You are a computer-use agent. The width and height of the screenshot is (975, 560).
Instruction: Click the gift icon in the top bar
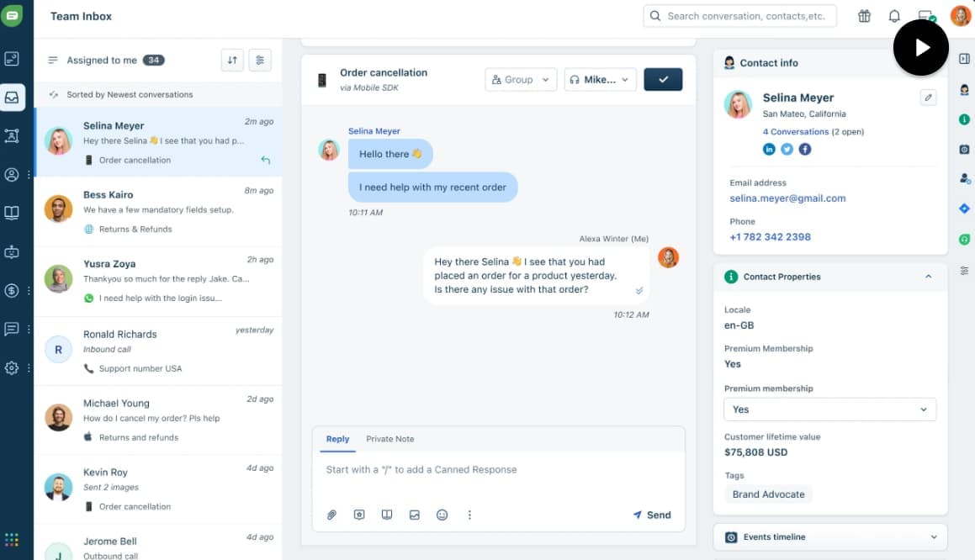tap(864, 15)
